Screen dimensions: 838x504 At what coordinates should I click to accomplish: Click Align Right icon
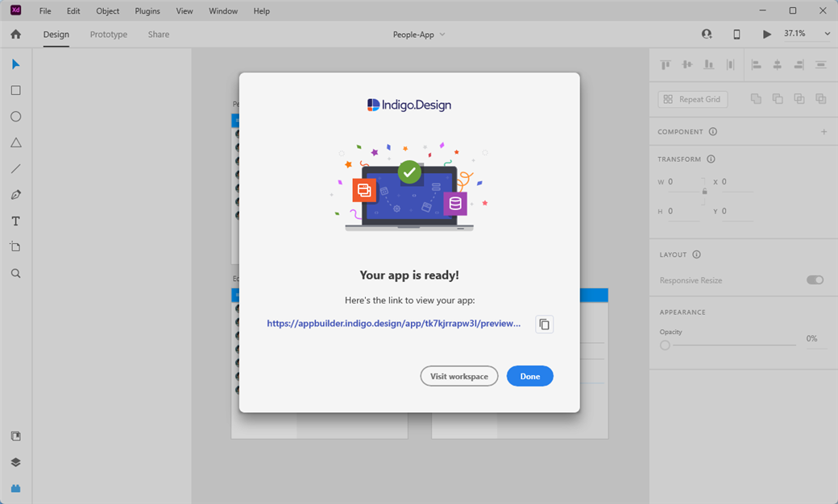[x=799, y=64]
